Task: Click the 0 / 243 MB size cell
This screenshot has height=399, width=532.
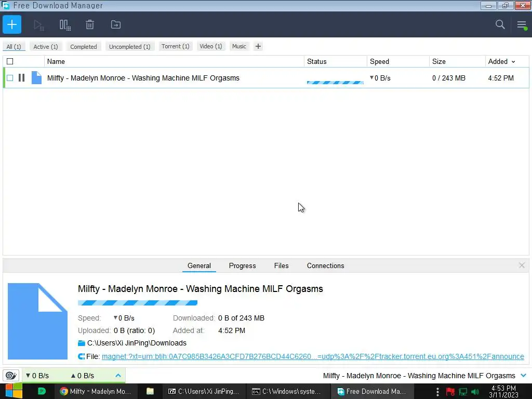Action: click(x=448, y=78)
